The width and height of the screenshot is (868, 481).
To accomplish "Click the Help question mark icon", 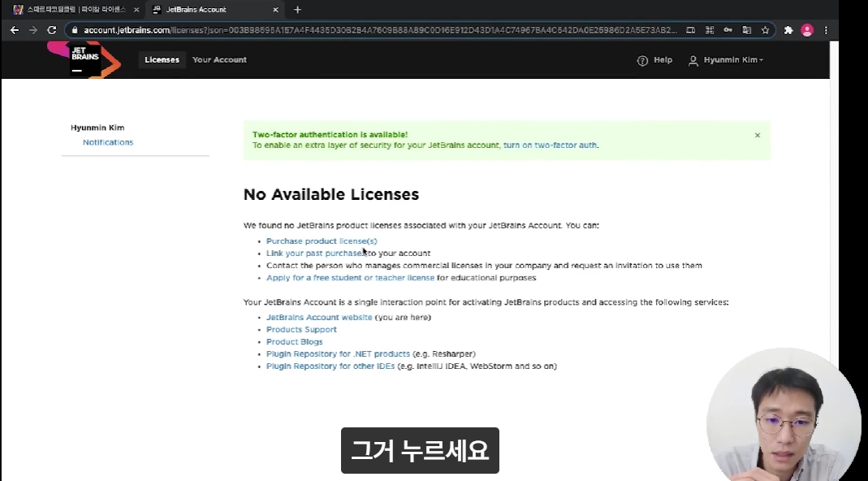I will (x=642, y=60).
